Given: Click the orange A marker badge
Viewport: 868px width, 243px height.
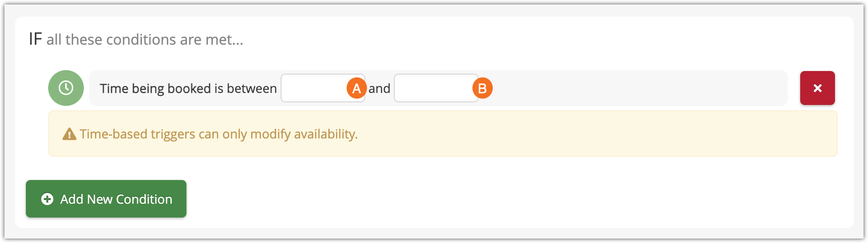Looking at the screenshot, I should click(x=356, y=88).
